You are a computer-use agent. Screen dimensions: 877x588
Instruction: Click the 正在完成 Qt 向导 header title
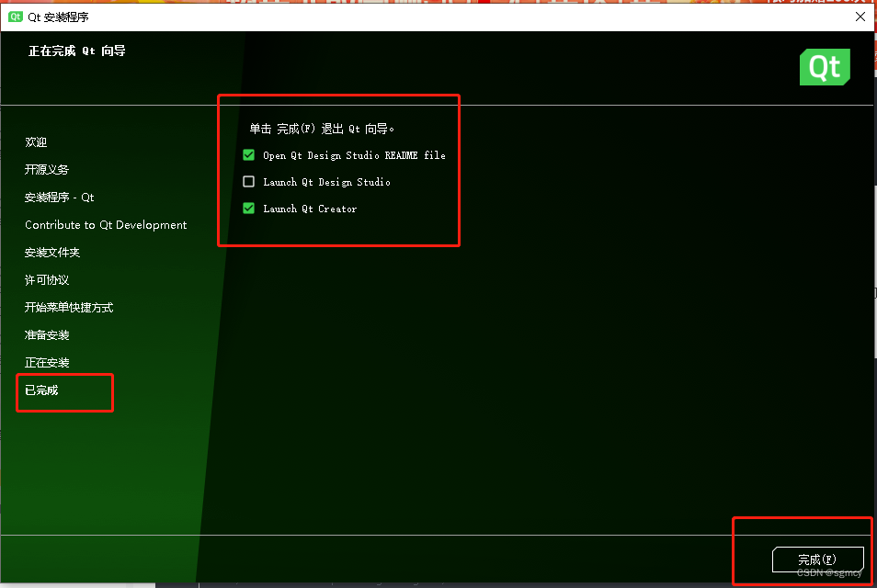tap(77, 51)
